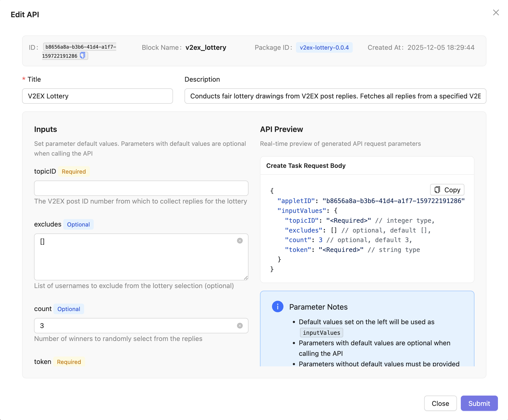Click the inputValues code tag in Parameter Notes
508x420 pixels.
(x=321, y=332)
